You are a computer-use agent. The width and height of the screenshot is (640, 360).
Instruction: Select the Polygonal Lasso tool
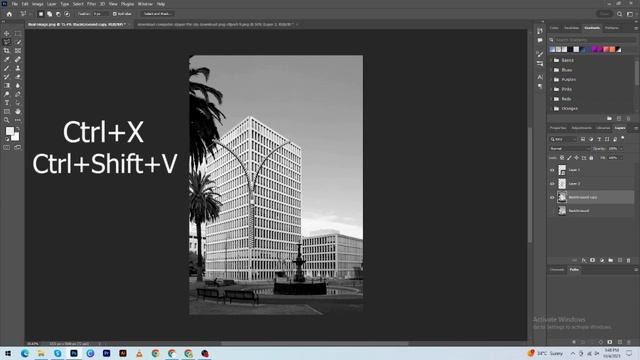click(7, 42)
